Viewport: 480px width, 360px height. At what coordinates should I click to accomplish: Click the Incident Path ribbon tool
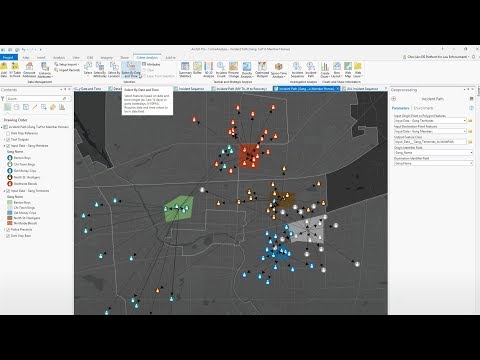311,69
